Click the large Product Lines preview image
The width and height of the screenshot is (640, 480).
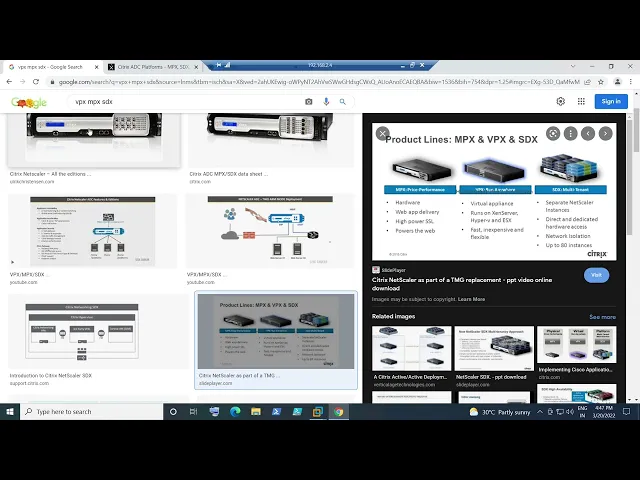pyautogui.click(x=494, y=192)
